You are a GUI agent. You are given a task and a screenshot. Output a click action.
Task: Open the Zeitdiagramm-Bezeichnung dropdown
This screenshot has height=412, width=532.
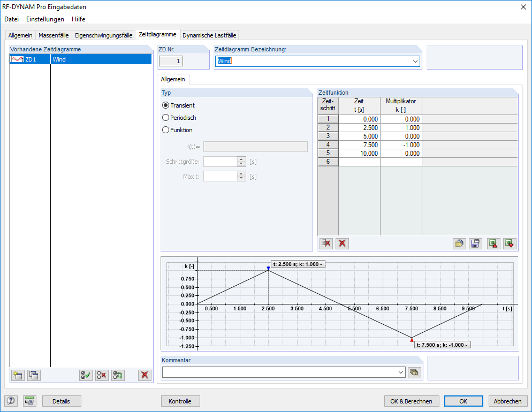pyautogui.click(x=416, y=62)
